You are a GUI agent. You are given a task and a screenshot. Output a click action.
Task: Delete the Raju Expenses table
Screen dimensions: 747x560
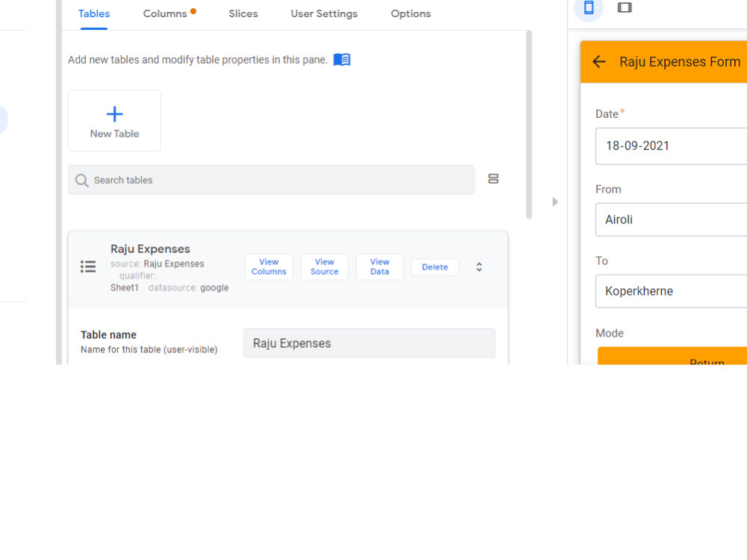coord(435,267)
